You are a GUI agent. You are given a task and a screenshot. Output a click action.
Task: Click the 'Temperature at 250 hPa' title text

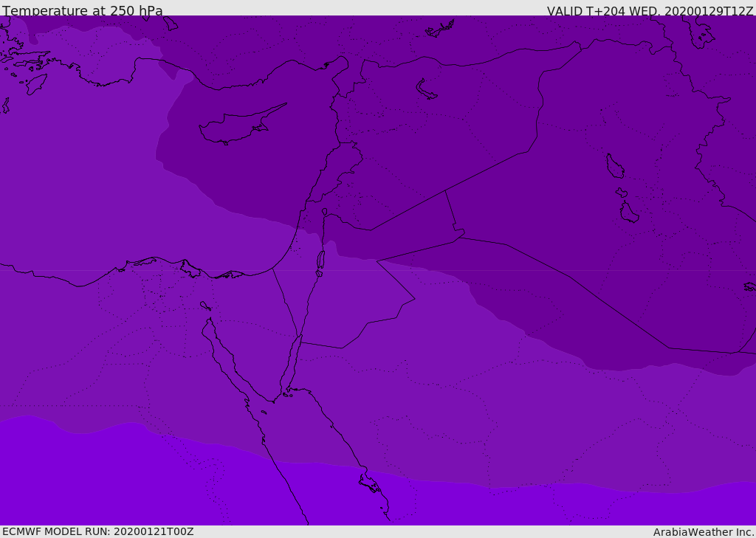click(x=83, y=10)
